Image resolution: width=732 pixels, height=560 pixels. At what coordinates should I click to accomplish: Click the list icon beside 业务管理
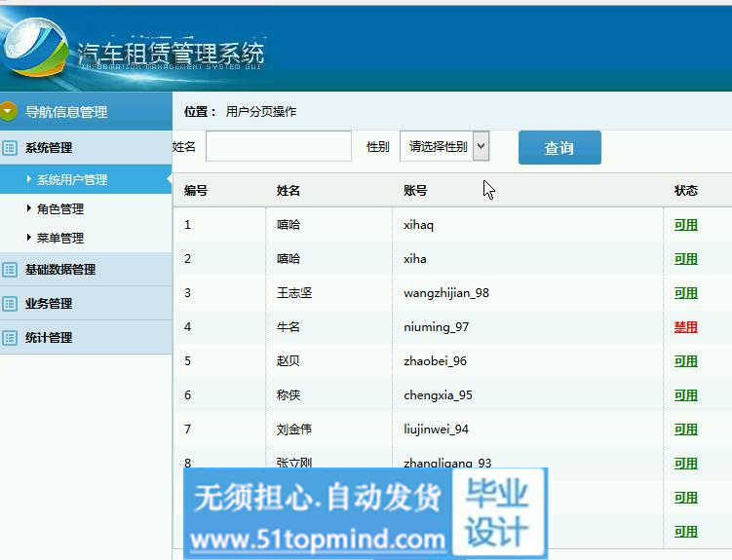(10, 304)
